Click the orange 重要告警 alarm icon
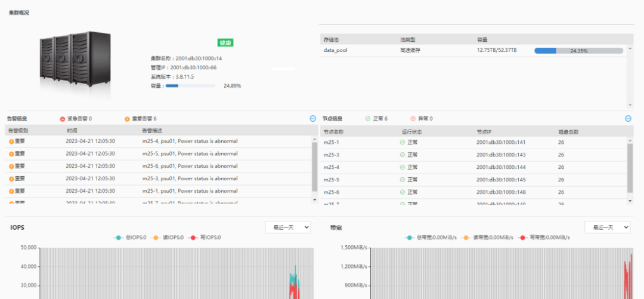Image resolution: width=644 pixels, height=299 pixels. click(x=127, y=119)
